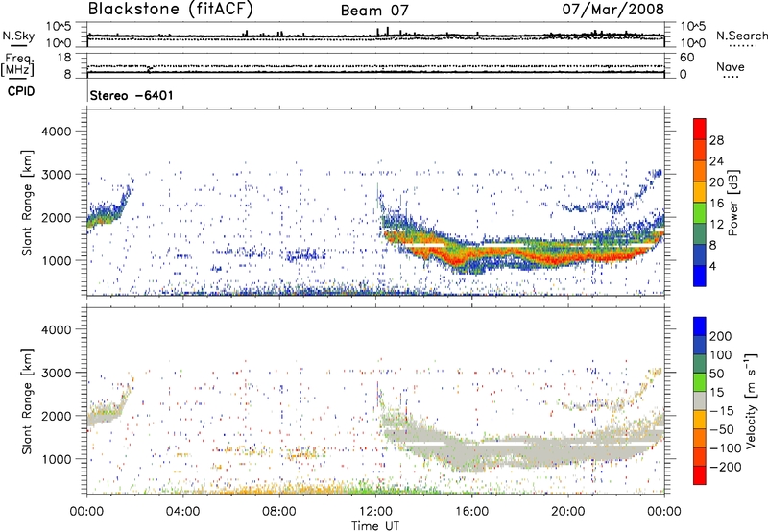Click the '18' tick on the frequency axis

[x=64, y=58]
